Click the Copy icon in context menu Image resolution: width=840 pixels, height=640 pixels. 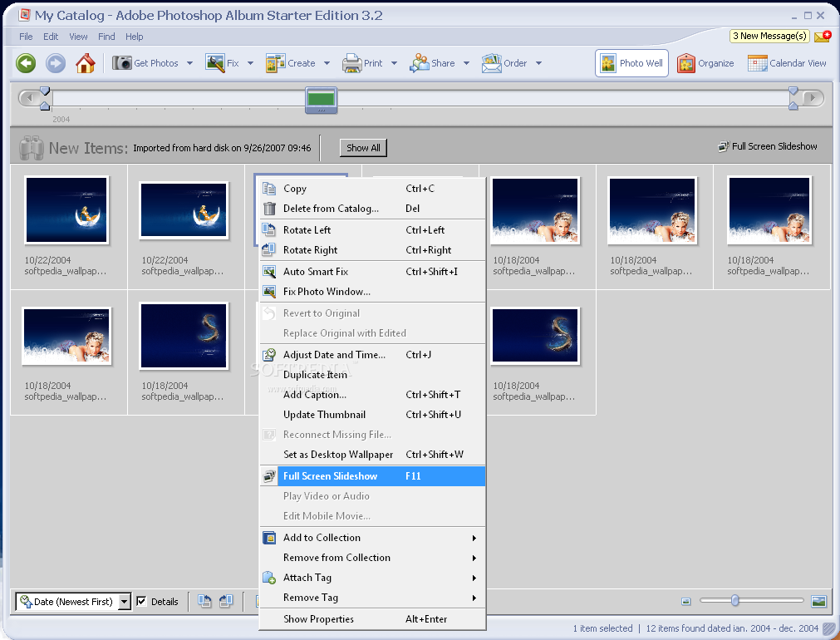tap(269, 188)
